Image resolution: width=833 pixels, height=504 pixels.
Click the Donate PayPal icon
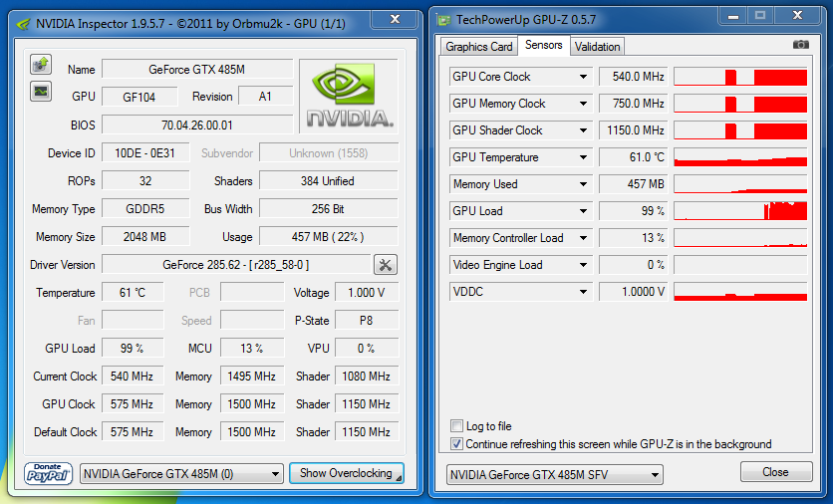(x=48, y=473)
